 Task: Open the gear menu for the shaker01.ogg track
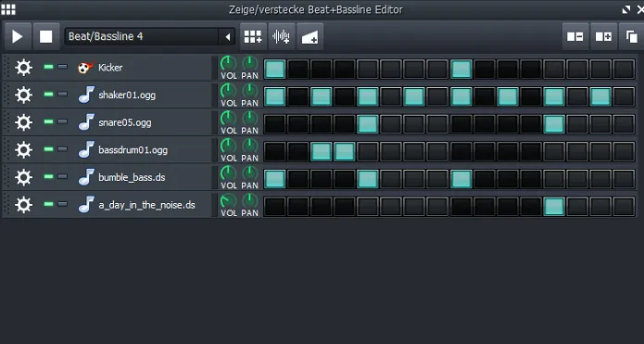(x=23, y=95)
